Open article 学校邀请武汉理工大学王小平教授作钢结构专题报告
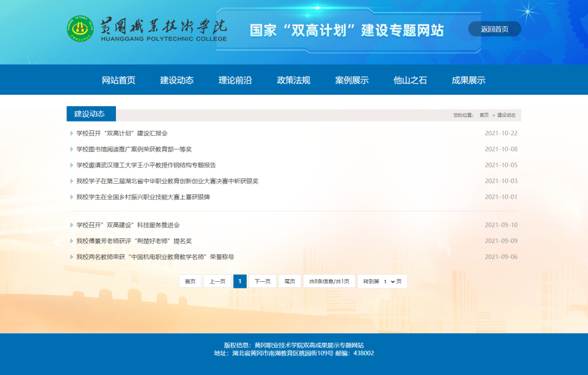Image resolution: width=588 pixels, height=375 pixels. (146, 165)
